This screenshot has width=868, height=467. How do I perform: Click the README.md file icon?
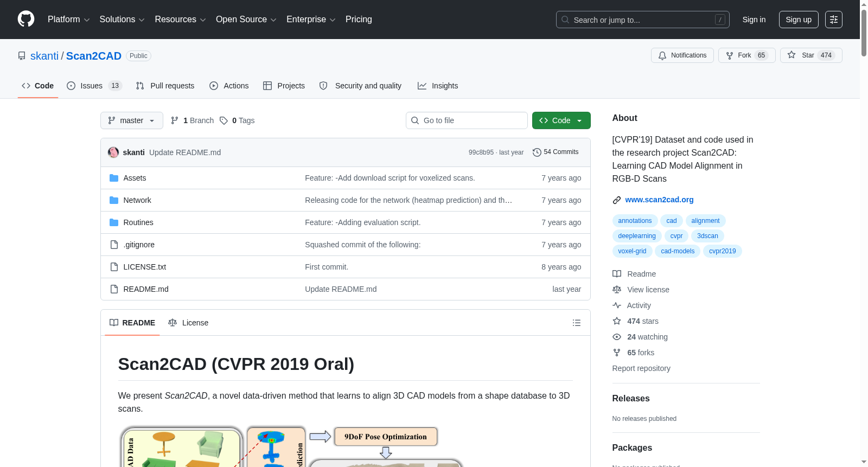click(114, 289)
